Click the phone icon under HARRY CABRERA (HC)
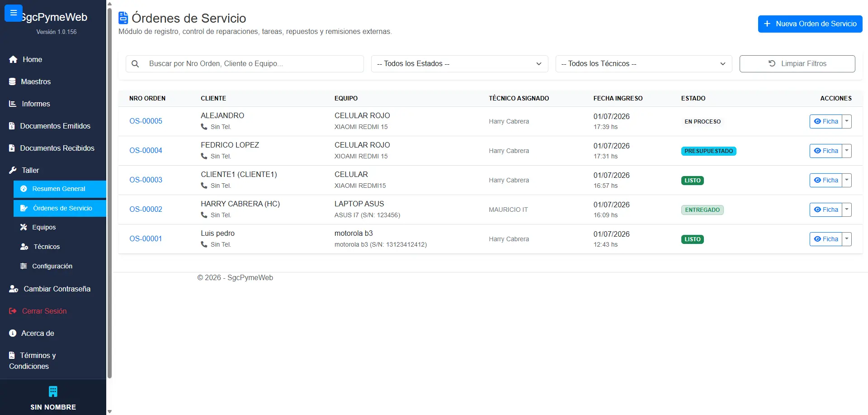 [x=204, y=215]
